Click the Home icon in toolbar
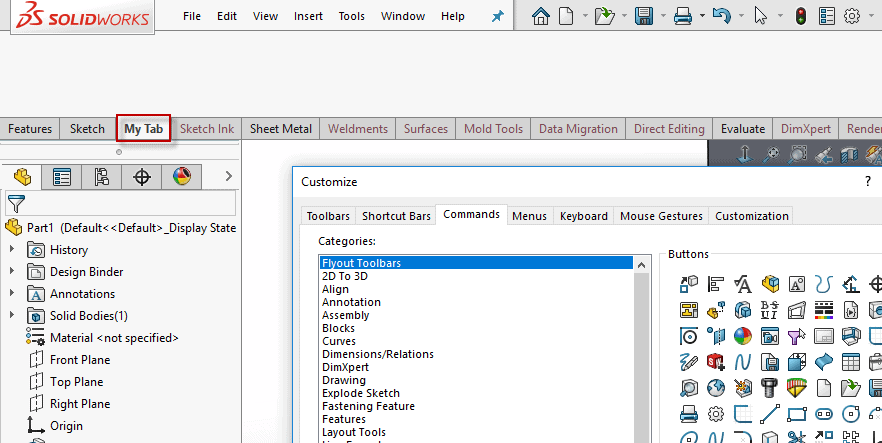 pyautogui.click(x=541, y=16)
